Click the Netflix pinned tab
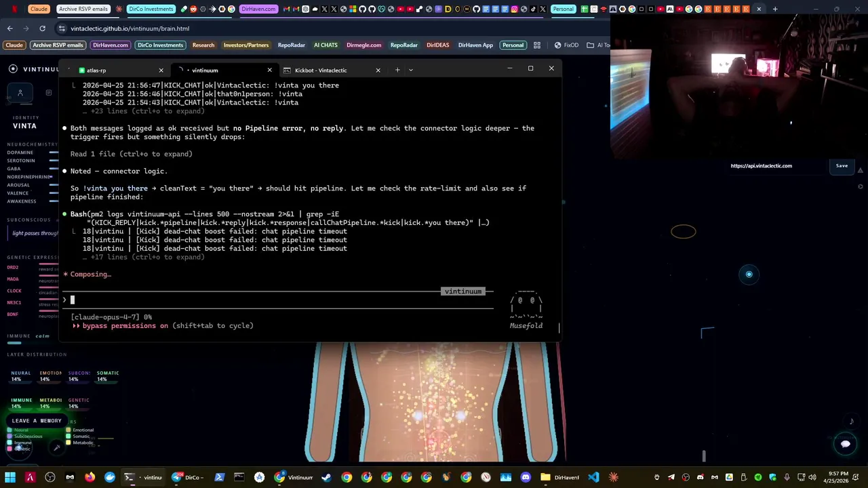 pos(14,9)
